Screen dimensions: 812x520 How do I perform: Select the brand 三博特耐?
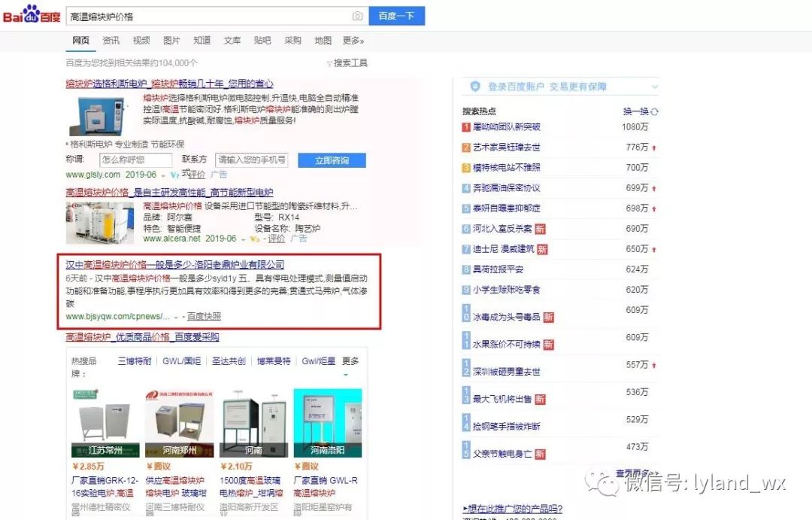135,360
